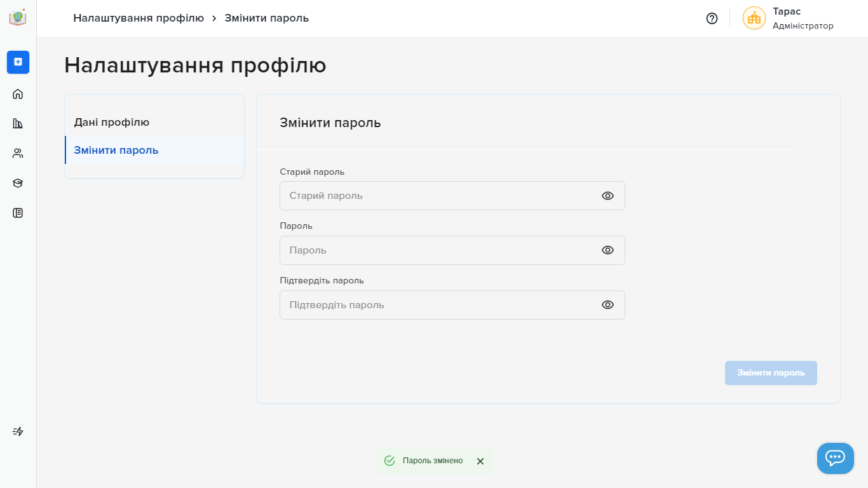Click the lightning quick-actions sidebar icon
This screenshot has width=868, height=488.
[x=18, y=431]
